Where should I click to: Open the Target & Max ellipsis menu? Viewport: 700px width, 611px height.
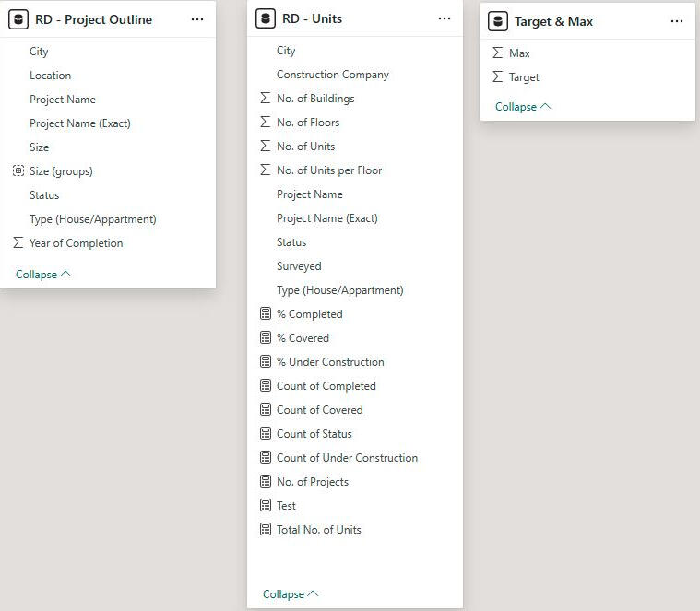click(677, 21)
